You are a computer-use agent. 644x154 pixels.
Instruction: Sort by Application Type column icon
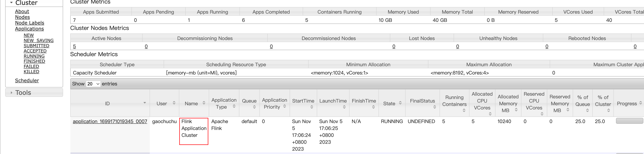pyautogui.click(x=234, y=106)
